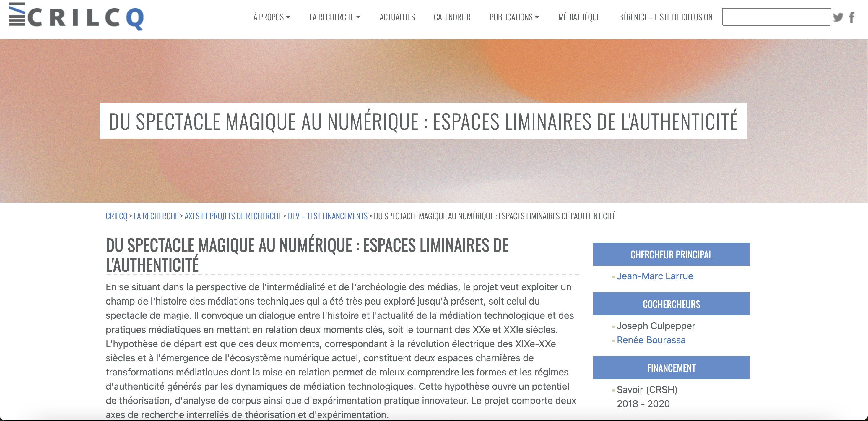Follow the LA RECHERCHE breadcrumb link

(x=156, y=216)
